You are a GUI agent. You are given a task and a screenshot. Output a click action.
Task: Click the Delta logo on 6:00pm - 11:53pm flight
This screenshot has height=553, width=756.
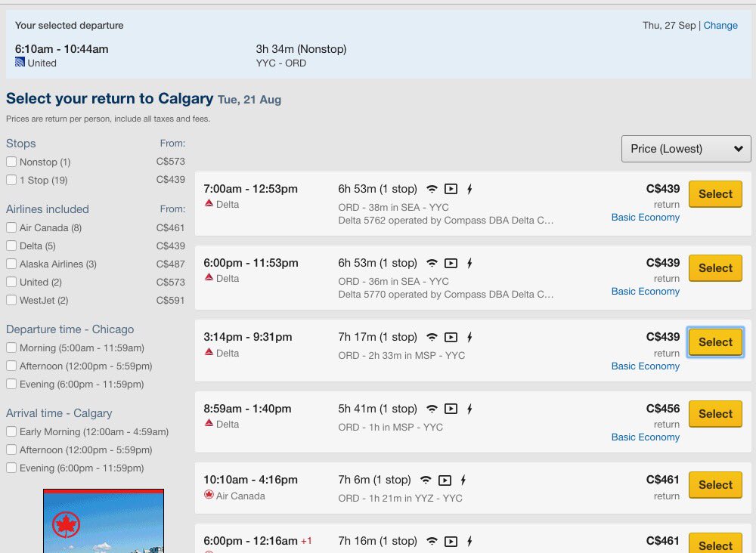(209, 277)
